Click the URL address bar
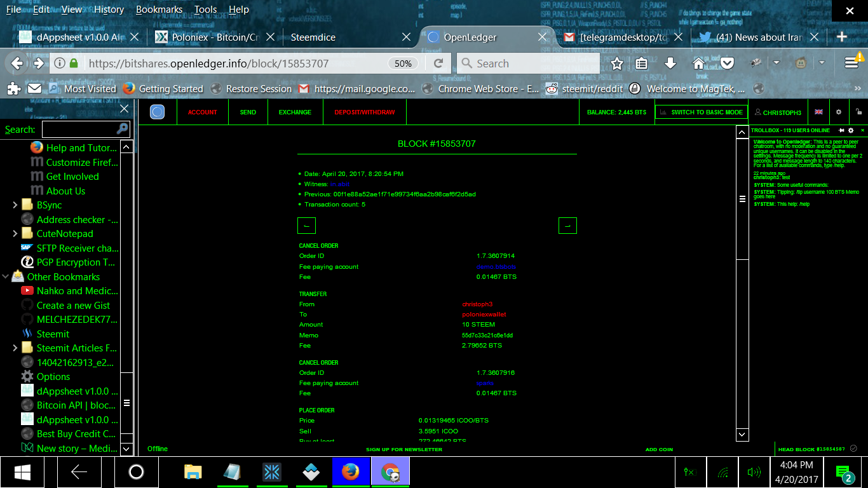 tap(235, 64)
